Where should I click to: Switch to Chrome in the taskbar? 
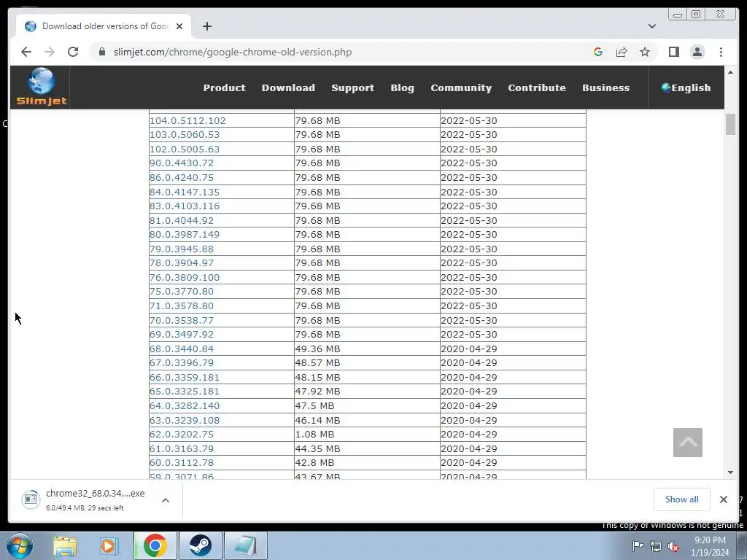tap(155, 545)
